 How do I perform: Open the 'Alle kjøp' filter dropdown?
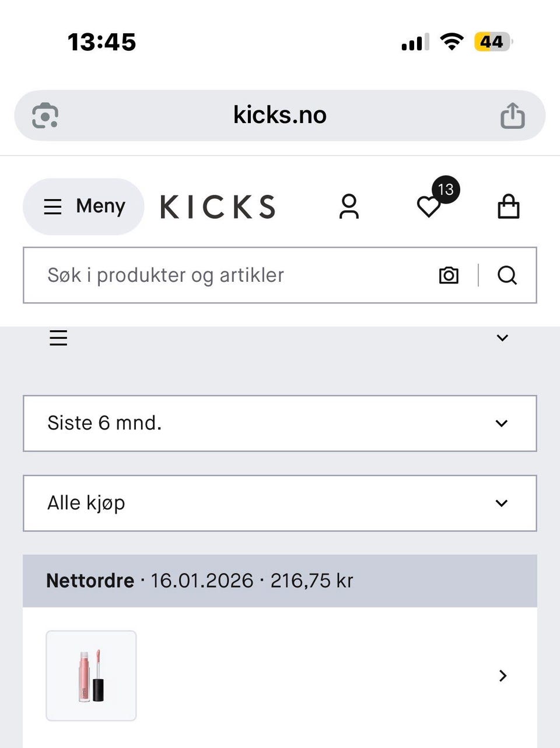tap(280, 503)
